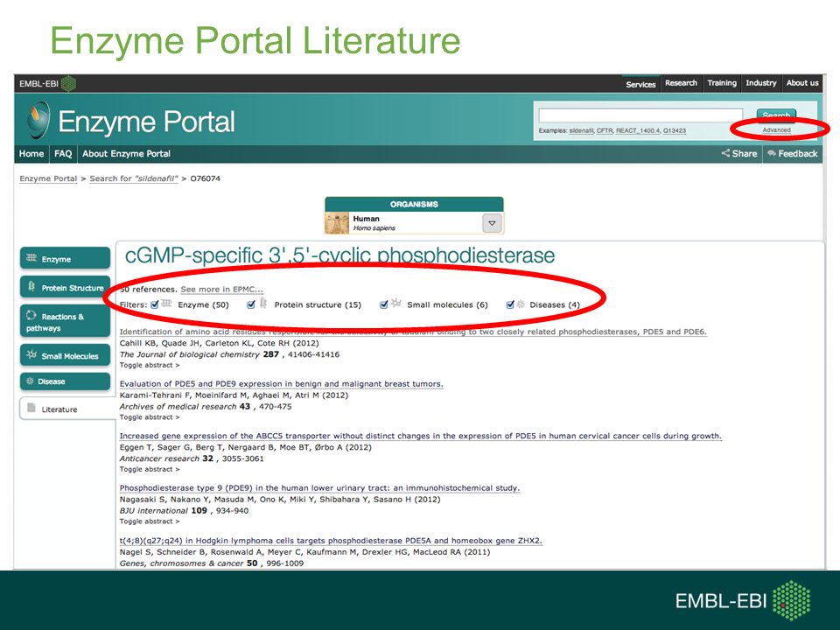Click the Share icon in navigation bar

coord(726,153)
